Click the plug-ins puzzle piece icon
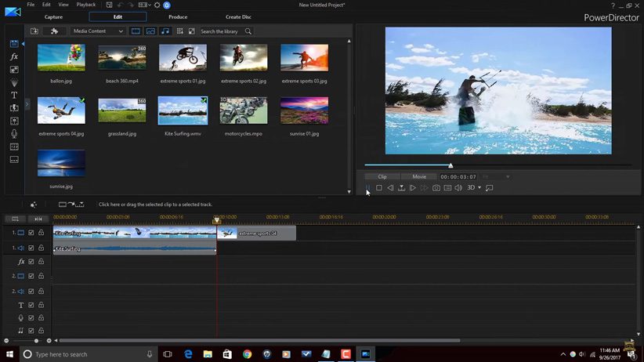This screenshot has height=362, width=644. (54, 31)
